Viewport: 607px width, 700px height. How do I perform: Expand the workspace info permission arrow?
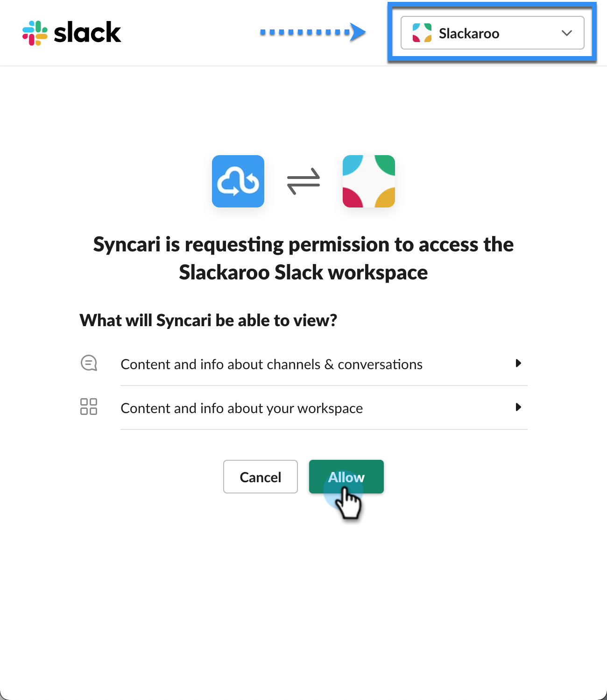518,407
